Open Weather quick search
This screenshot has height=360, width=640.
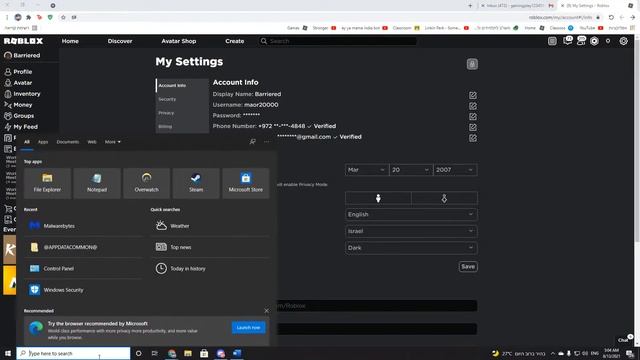coord(211,226)
